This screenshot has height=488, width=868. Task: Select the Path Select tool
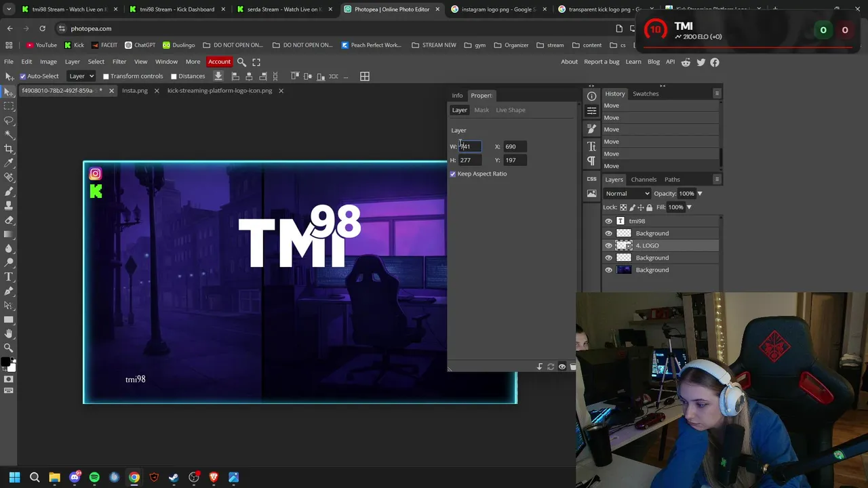tap(9, 305)
